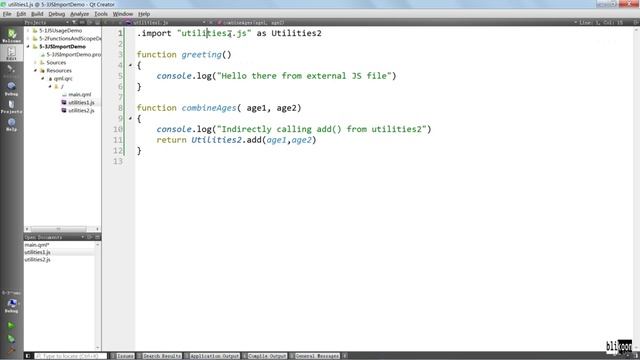Click the locator search field
640x360 pixels.
tap(71, 356)
